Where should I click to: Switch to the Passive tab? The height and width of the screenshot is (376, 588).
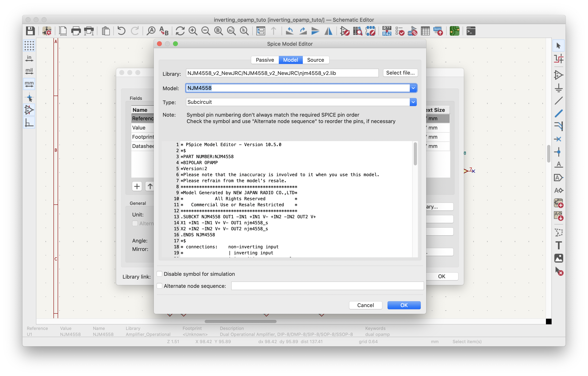pyautogui.click(x=264, y=60)
